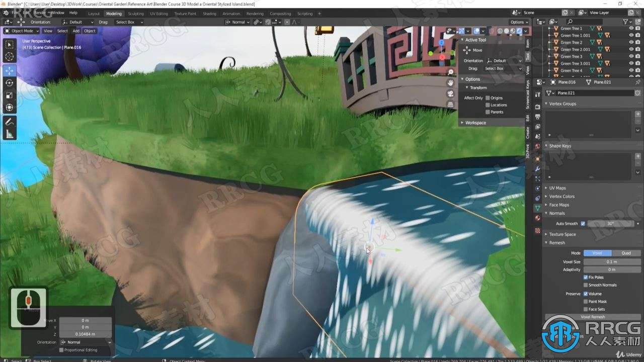Open the viewport Add menu
Image resolution: width=644 pixels, height=362 pixels.
tap(76, 31)
